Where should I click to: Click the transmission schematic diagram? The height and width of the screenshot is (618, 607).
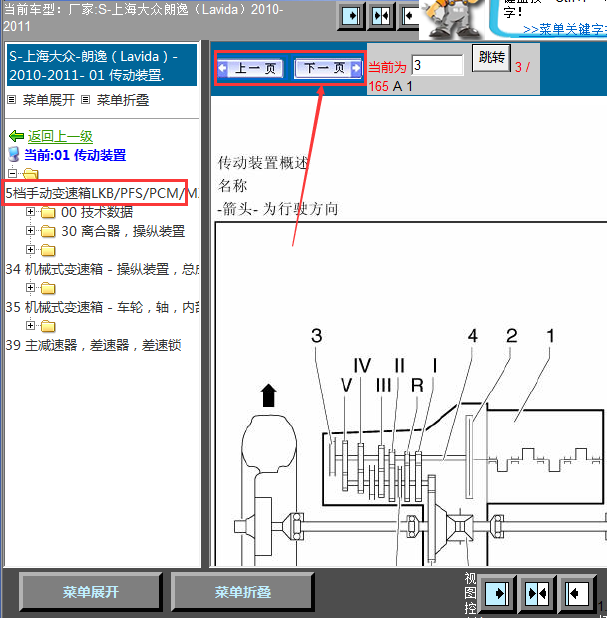411,394
